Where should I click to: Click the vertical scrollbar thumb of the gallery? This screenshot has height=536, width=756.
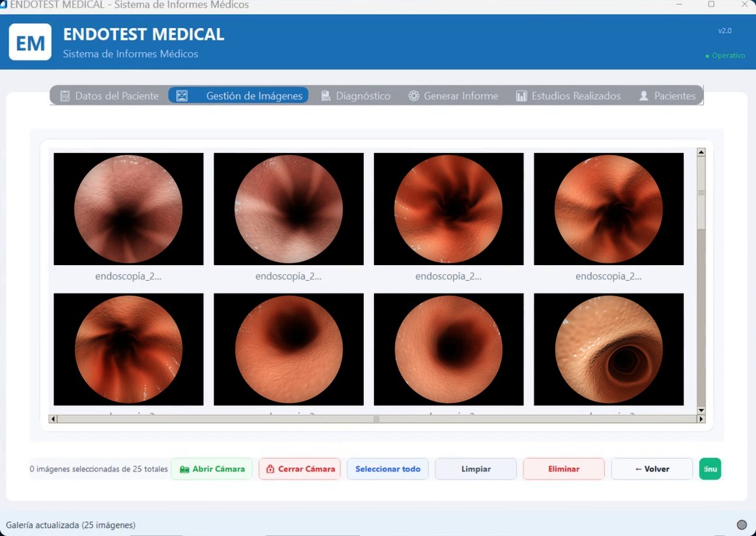pos(701,193)
